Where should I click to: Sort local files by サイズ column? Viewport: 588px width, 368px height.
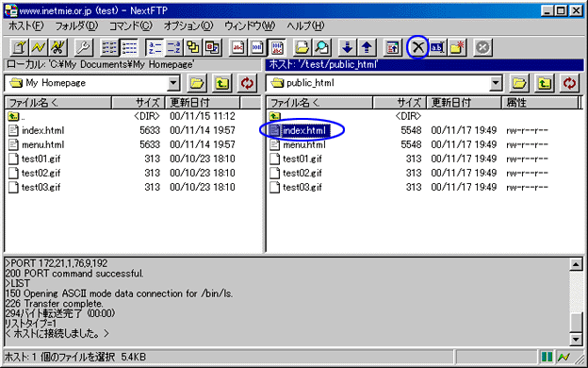(x=139, y=103)
